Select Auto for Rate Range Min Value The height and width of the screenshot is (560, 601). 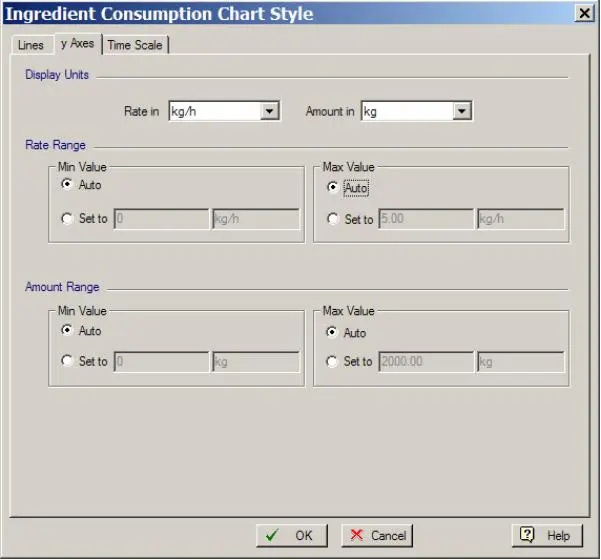pyautogui.click(x=67, y=185)
